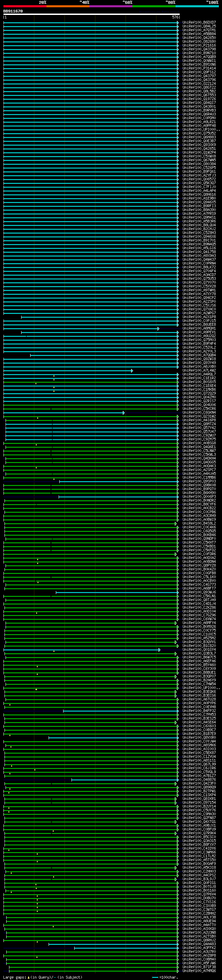Select the UniRef100_Q75U52 entry

pos(199,133)
